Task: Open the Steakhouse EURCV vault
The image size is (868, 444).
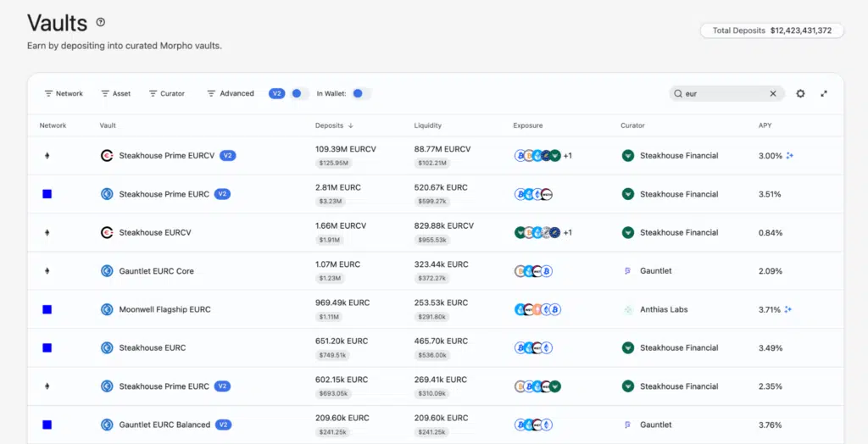Action: [x=155, y=232]
